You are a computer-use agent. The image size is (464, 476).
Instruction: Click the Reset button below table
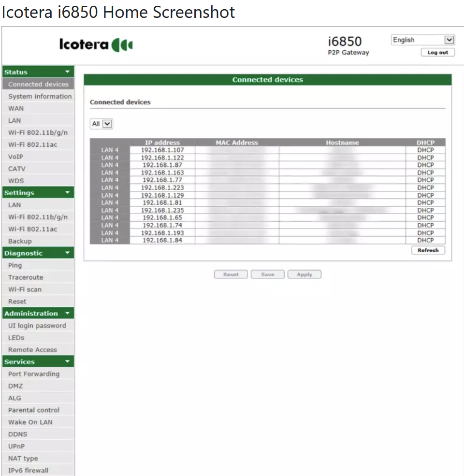(x=231, y=274)
